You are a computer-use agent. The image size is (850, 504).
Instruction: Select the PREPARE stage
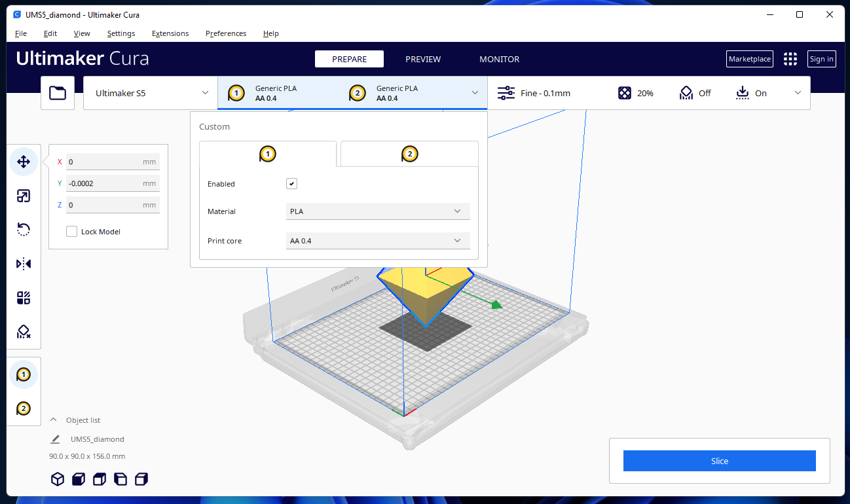tap(349, 59)
